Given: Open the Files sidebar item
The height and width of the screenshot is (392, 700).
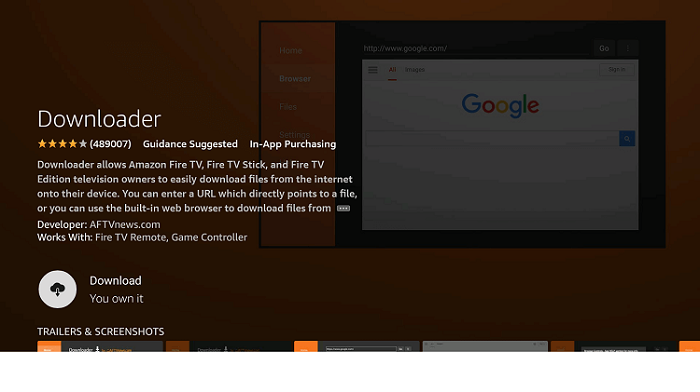Looking at the screenshot, I should (288, 107).
